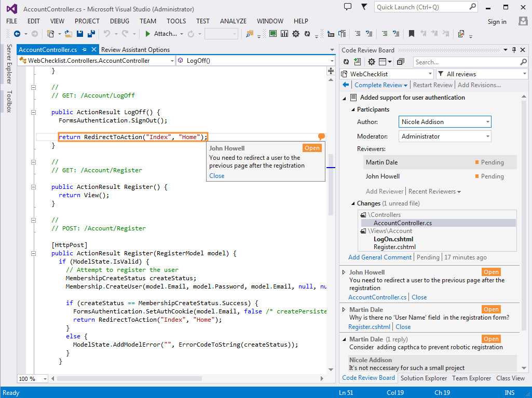The width and height of the screenshot is (532, 398).
Task: Click Sign in at top right
Action: click(497, 21)
